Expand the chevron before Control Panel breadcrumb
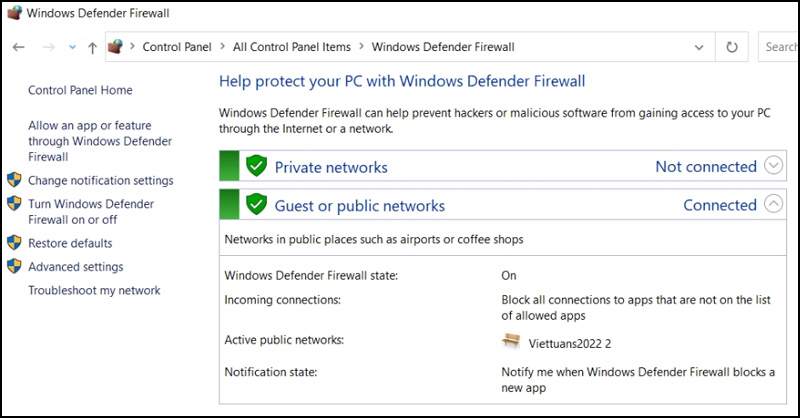This screenshot has height=418, width=800. [x=132, y=46]
